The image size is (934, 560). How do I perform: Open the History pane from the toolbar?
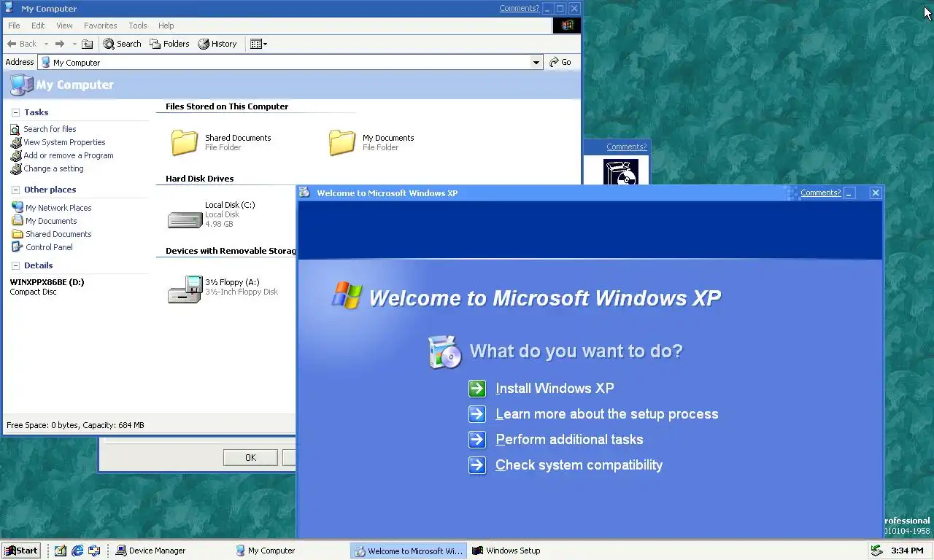(217, 44)
